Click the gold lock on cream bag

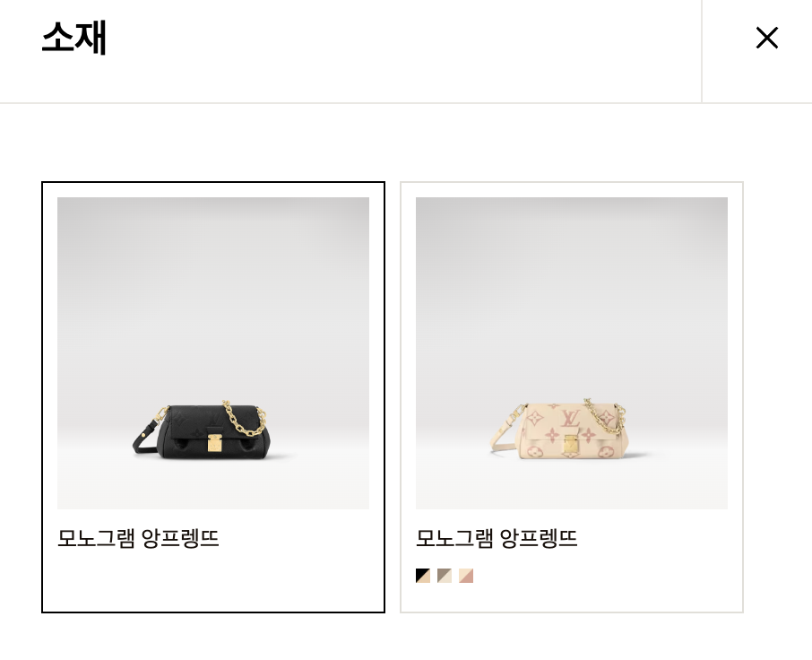pyautogui.click(x=571, y=443)
